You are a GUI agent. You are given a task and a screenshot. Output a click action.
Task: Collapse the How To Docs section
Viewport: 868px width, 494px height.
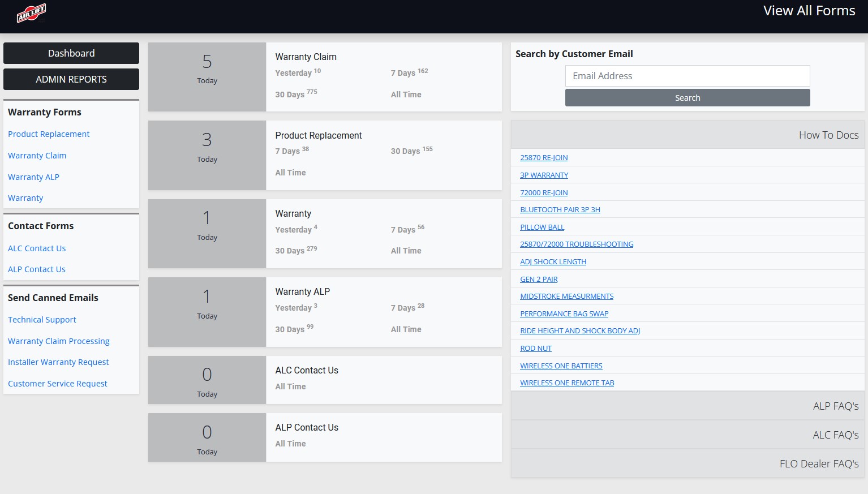click(x=687, y=135)
